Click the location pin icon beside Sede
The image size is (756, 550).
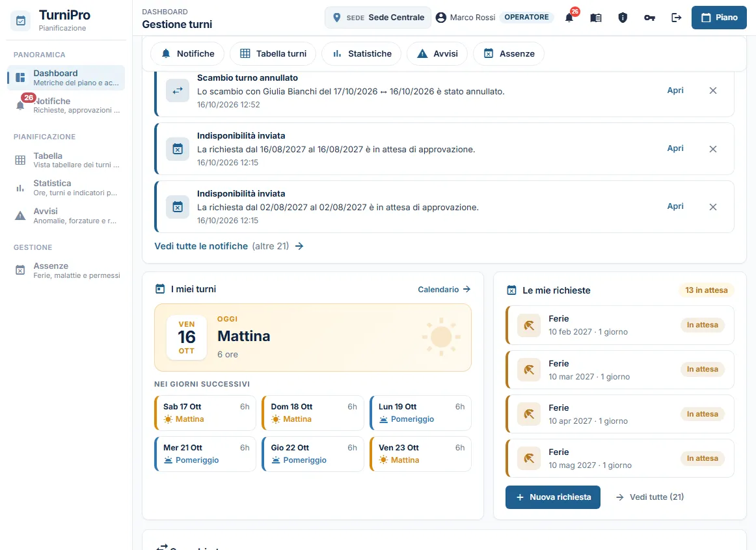pyautogui.click(x=336, y=18)
